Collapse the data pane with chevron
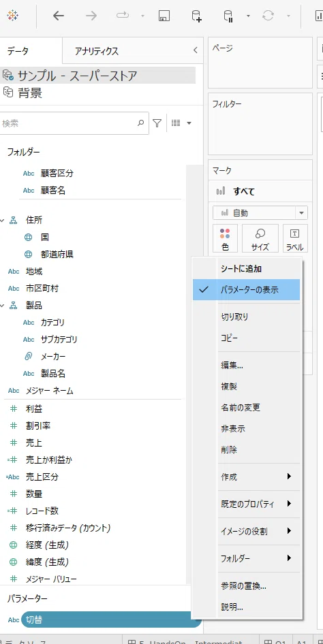Viewport: 323px width, 644px height. point(195,50)
